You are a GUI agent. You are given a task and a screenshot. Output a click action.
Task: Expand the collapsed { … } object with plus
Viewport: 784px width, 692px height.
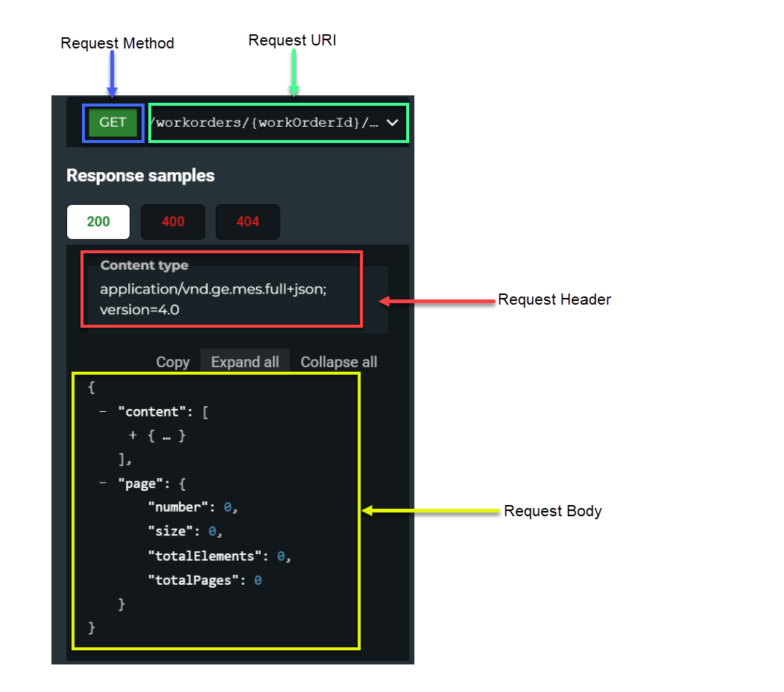(133, 435)
